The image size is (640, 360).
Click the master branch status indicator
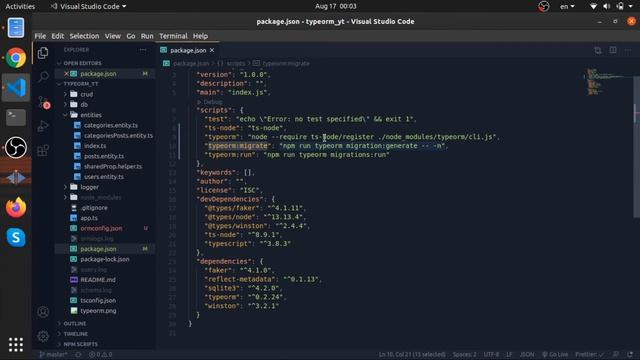point(53,355)
